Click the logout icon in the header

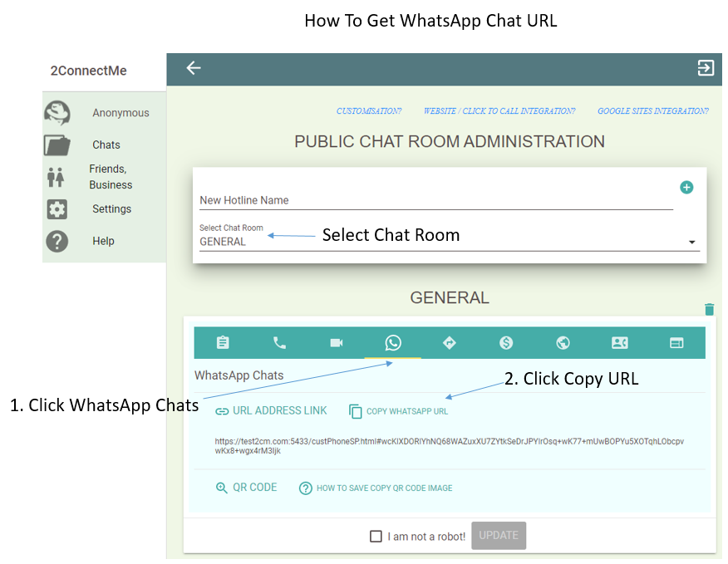point(706,68)
